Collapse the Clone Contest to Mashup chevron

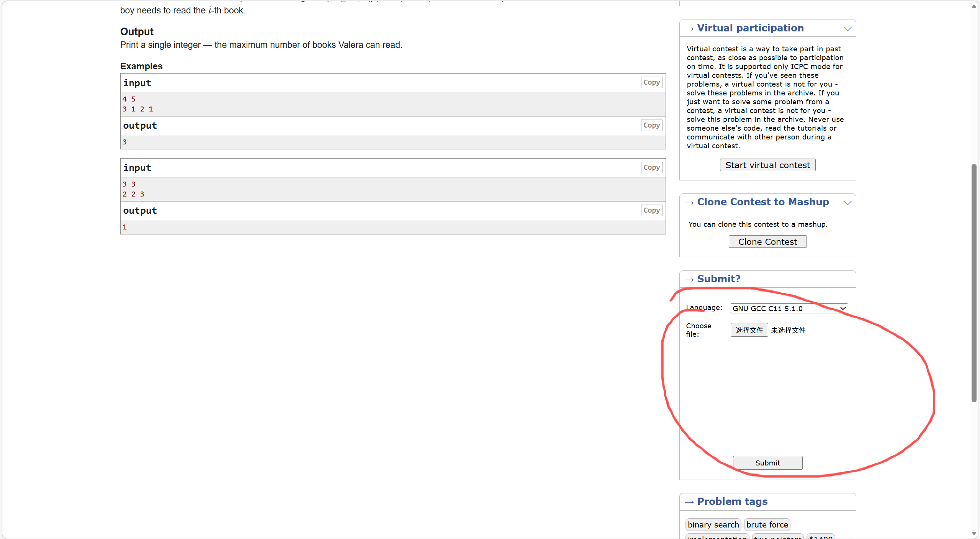click(x=847, y=203)
